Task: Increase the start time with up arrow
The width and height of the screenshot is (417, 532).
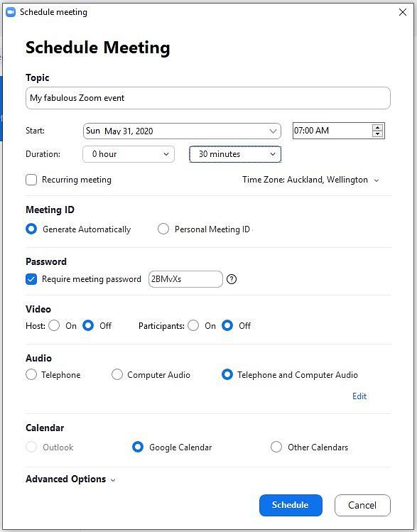Action: pyautogui.click(x=377, y=128)
